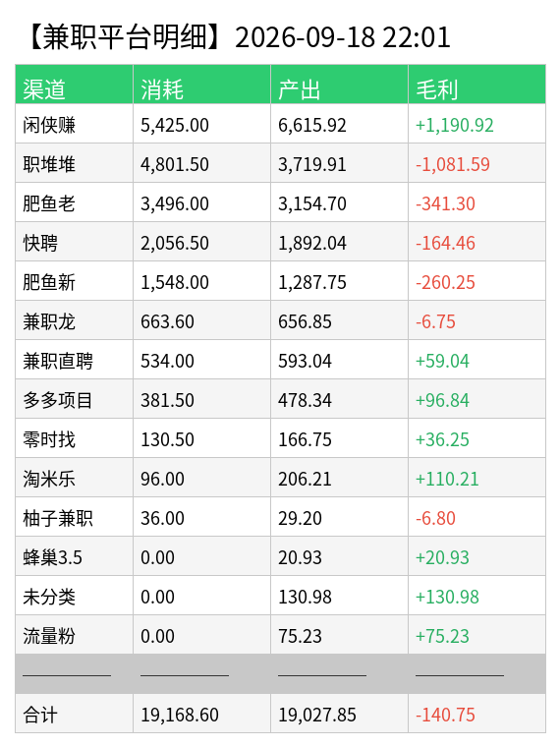Select the 快聘 row name

pyautogui.click(x=40, y=244)
